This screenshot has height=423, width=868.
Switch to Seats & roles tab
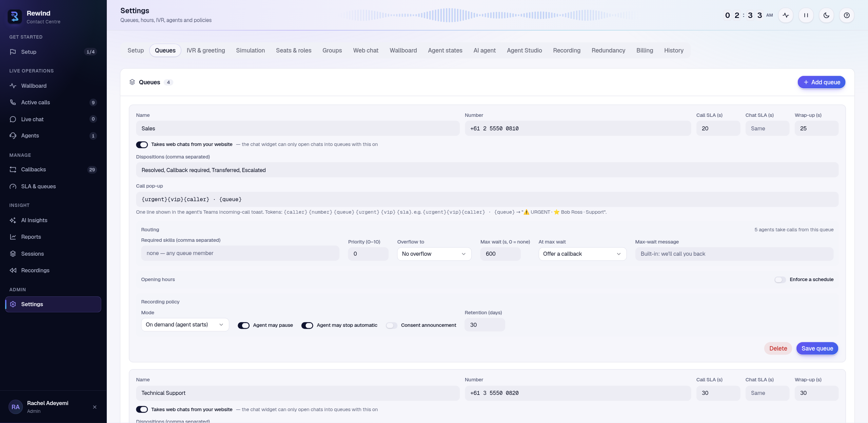(293, 50)
